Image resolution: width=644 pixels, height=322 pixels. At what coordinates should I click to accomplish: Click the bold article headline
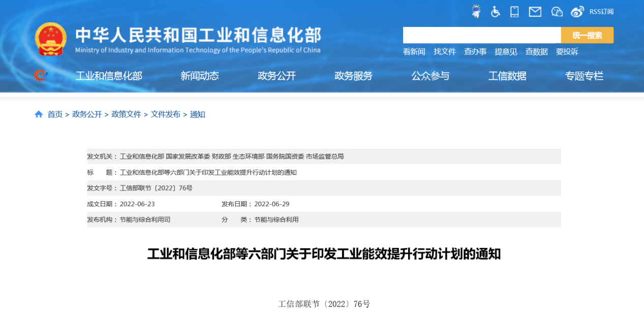(324, 254)
